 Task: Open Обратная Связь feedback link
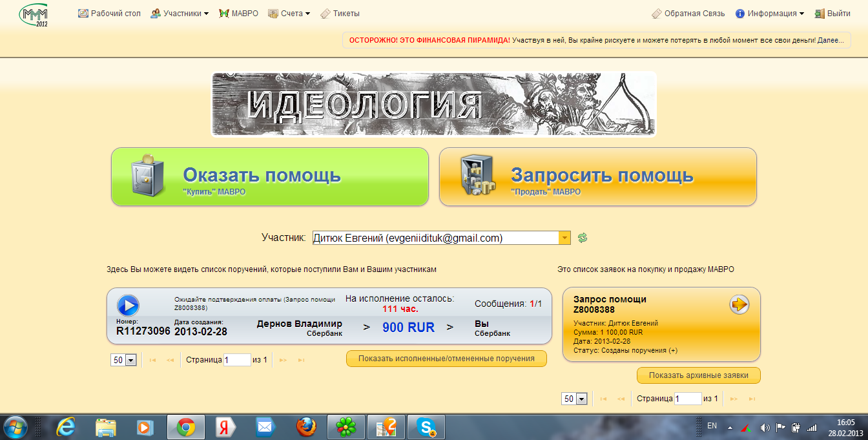click(688, 14)
